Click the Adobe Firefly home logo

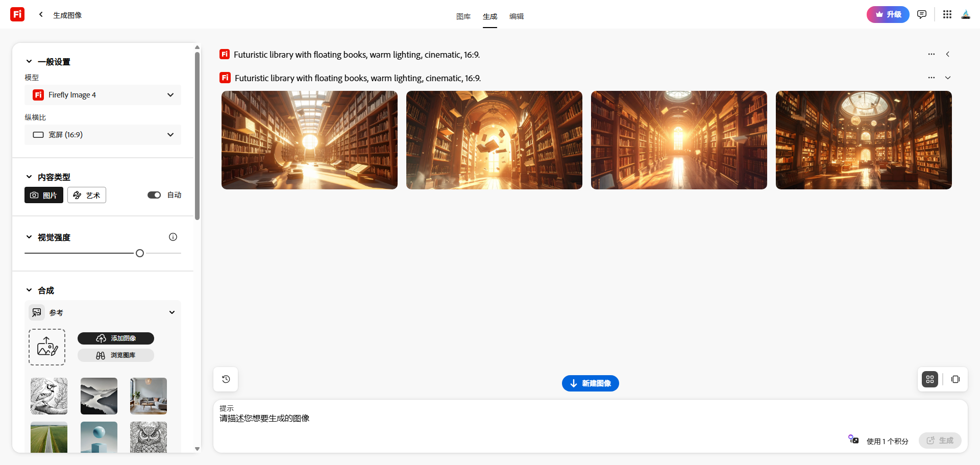[x=17, y=14]
